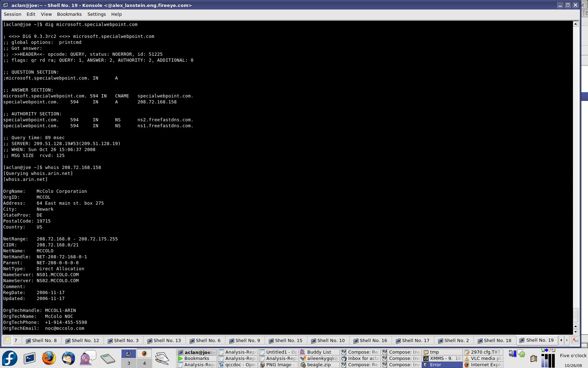Image resolution: width=588 pixels, height=368 pixels.
Task: Open the Help menu
Action: coord(117,14)
